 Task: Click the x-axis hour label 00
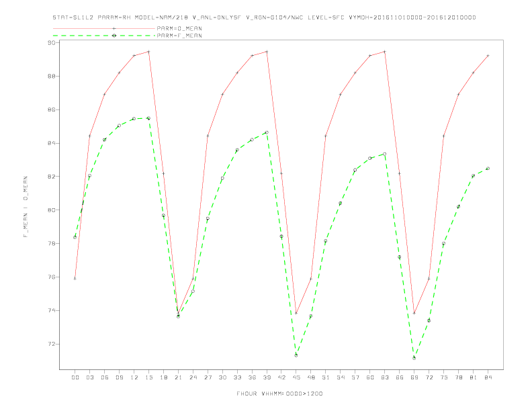tap(75, 377)
